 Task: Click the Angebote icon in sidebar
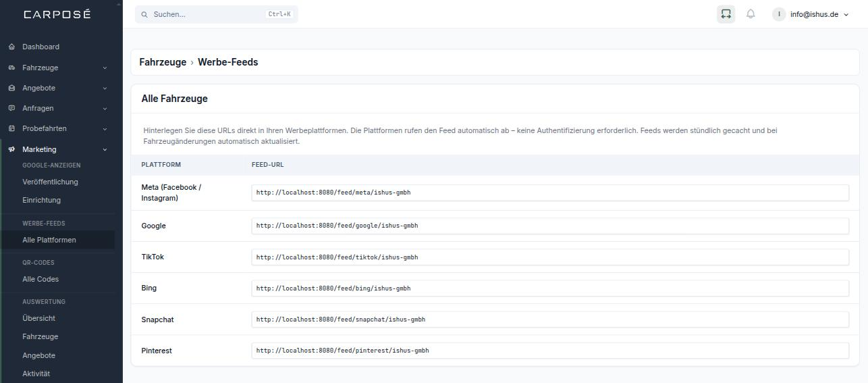coord(11,88)
